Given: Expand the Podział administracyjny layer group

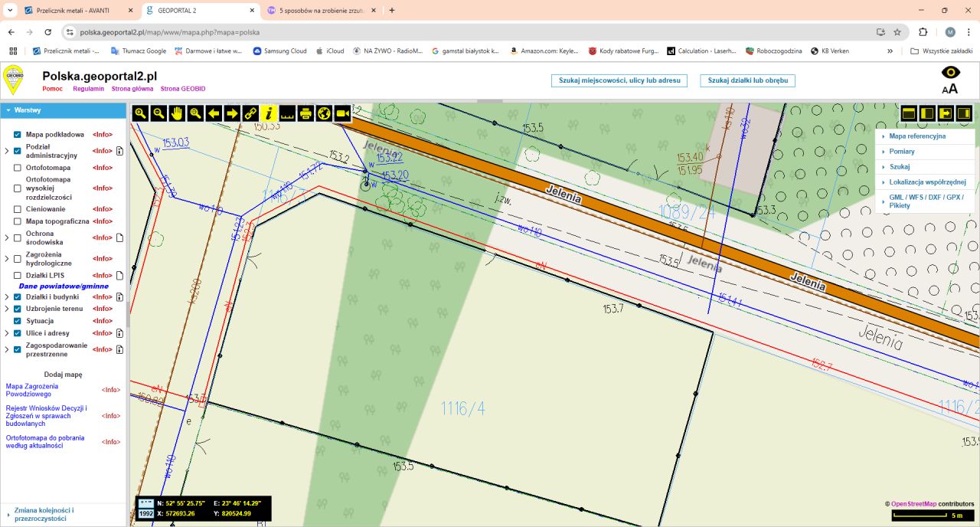Looking at the screenshot, I should [7, 151].
